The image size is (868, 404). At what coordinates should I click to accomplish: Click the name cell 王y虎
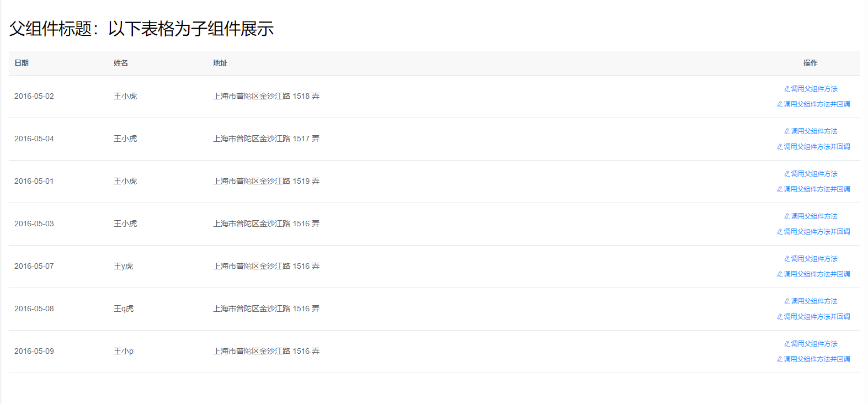124,267
